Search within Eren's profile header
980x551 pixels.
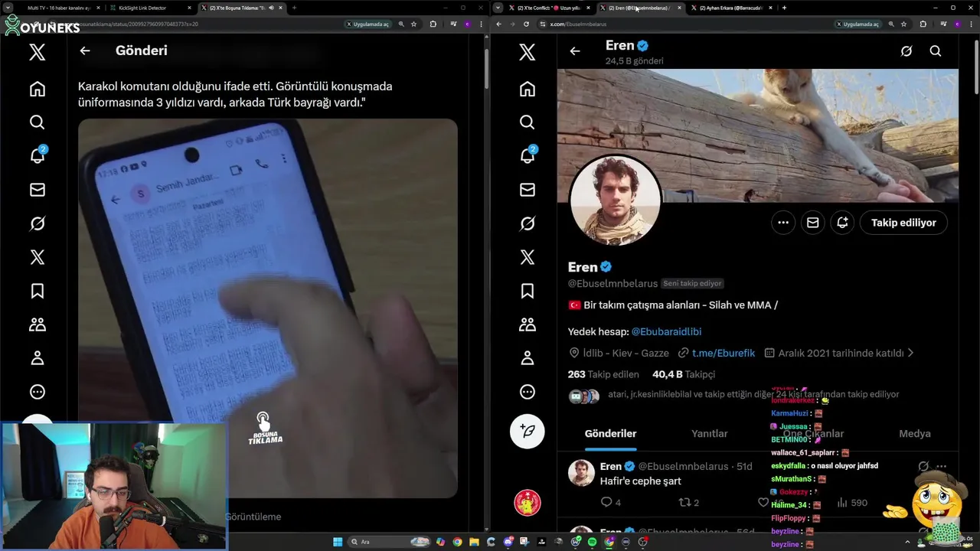pos(936,51)
